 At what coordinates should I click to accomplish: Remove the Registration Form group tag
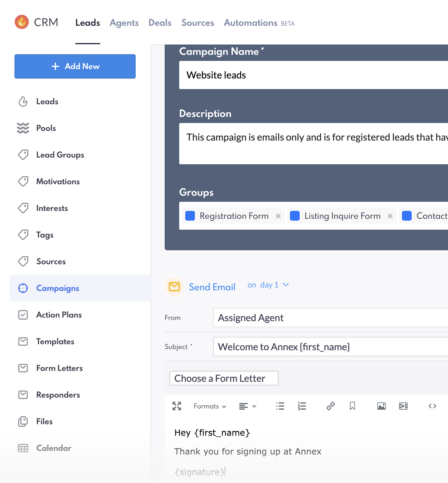coord(278,216)
